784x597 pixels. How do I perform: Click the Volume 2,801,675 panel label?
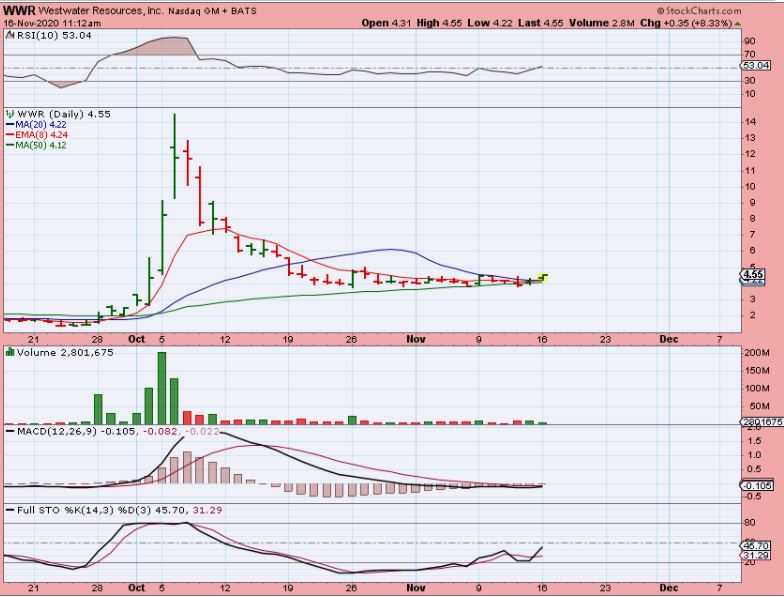pos(65,352)
